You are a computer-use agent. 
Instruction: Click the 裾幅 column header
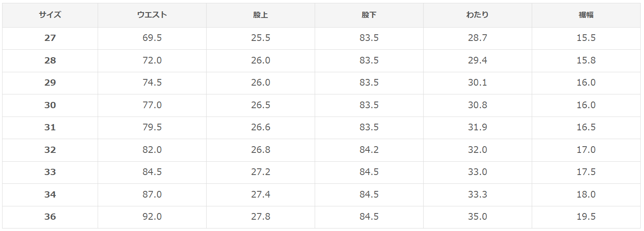[x=586, y=15]
